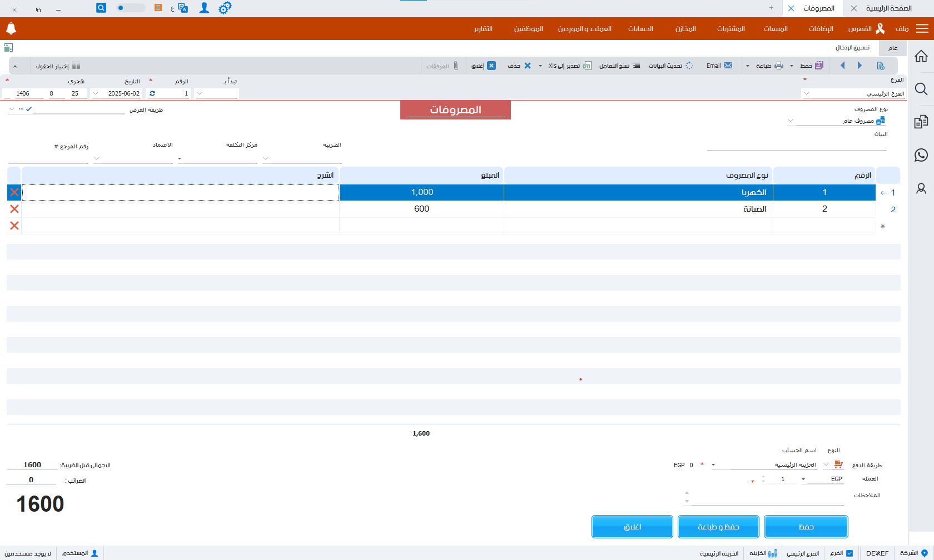Image resolution: width=934 pixels, height=560 pixels.
Task: Open the EGP currency dropdown
Action: tap(803, 479)
